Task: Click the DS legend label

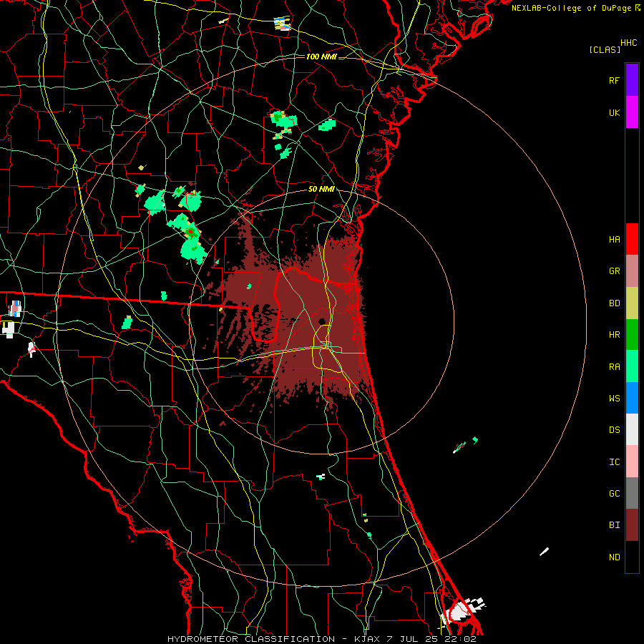Action: pos(614,430)
